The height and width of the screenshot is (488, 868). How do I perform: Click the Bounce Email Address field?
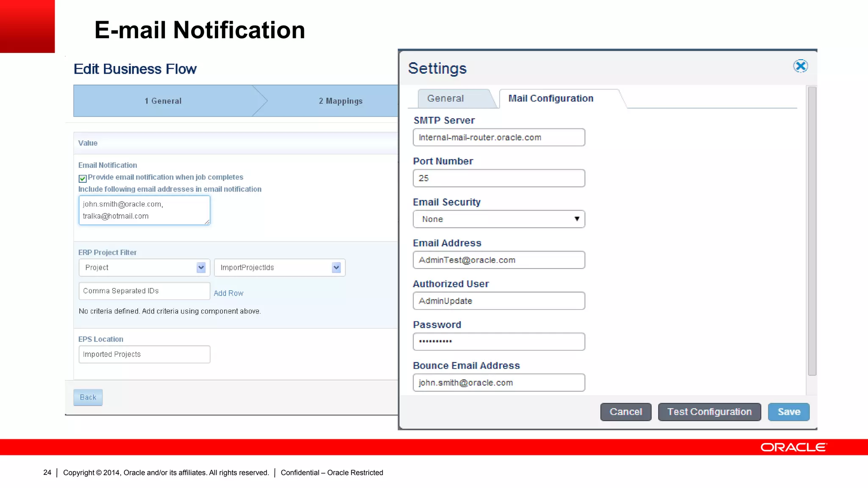point(499,383)
